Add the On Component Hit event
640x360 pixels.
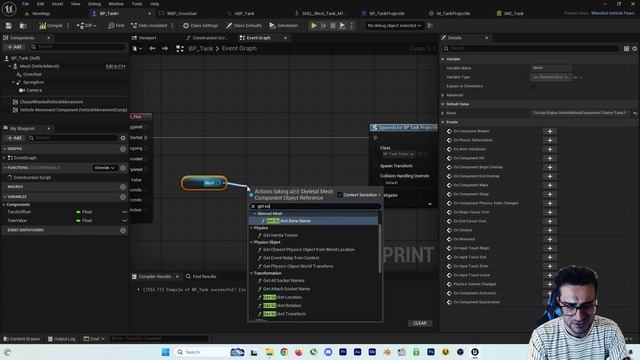click(x=550, y=158)
